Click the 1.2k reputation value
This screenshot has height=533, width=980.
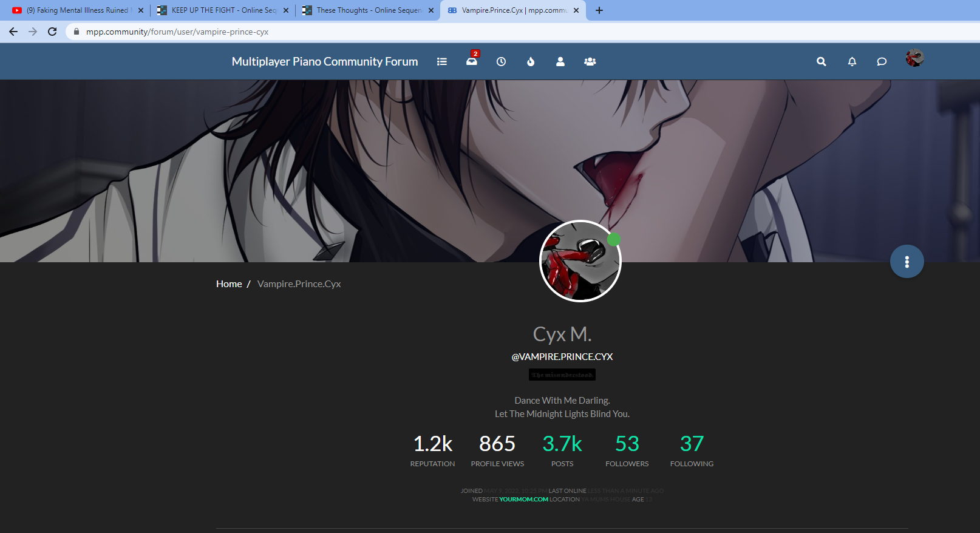(433, 444)
